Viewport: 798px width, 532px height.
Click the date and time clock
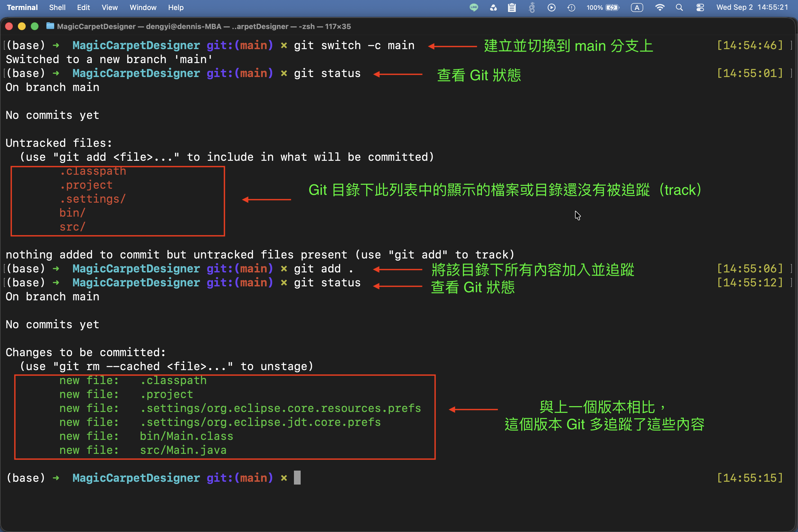752,8
